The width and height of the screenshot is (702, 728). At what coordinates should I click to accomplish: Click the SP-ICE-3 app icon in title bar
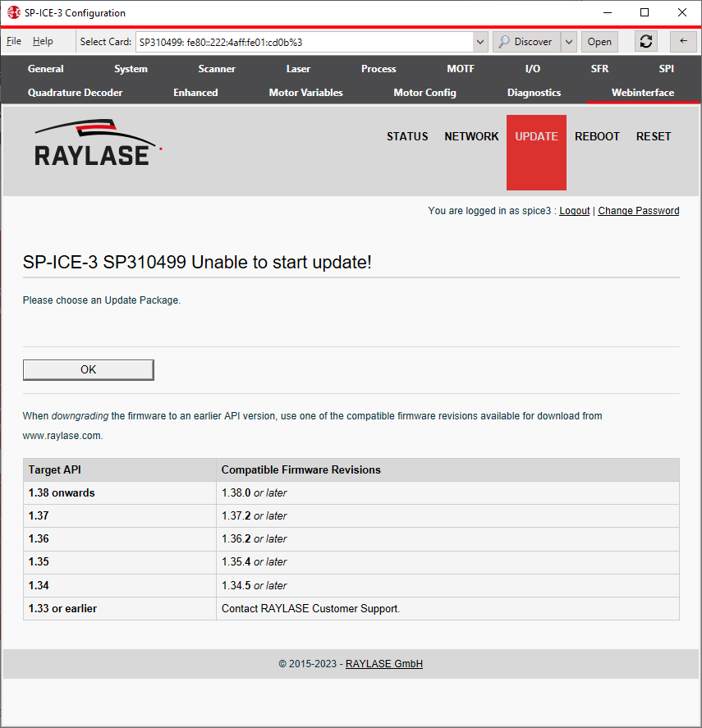pos(14,12)
